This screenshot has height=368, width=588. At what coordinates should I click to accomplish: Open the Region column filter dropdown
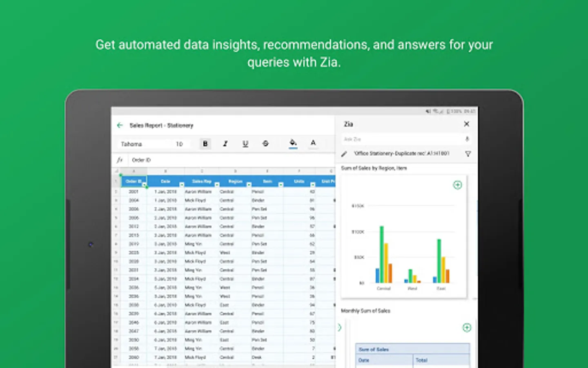pos(249,185)
